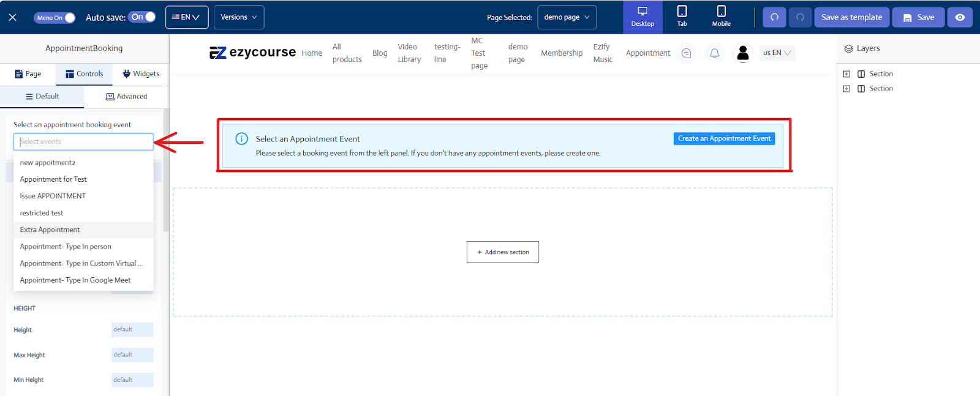980x396 pixels.
Task: Toggle the Auto save switch
Action: point(142,17)
